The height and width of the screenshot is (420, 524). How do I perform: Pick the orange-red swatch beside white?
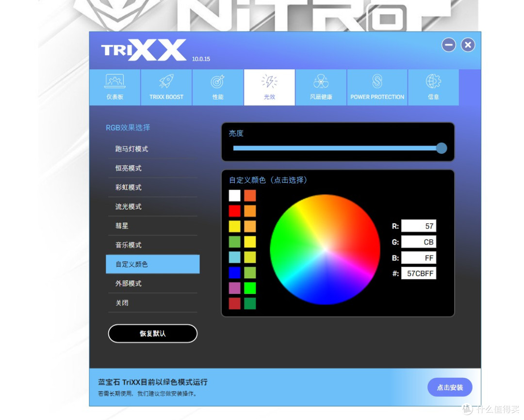coord(250,195)
